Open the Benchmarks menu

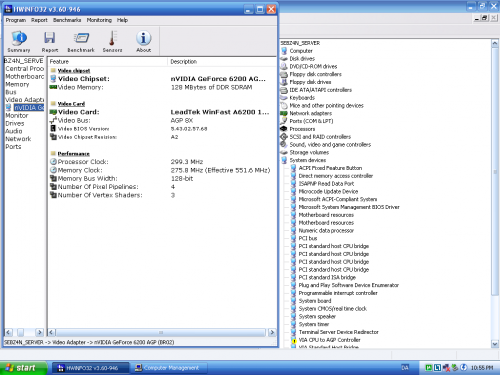(x=67, y=20)
